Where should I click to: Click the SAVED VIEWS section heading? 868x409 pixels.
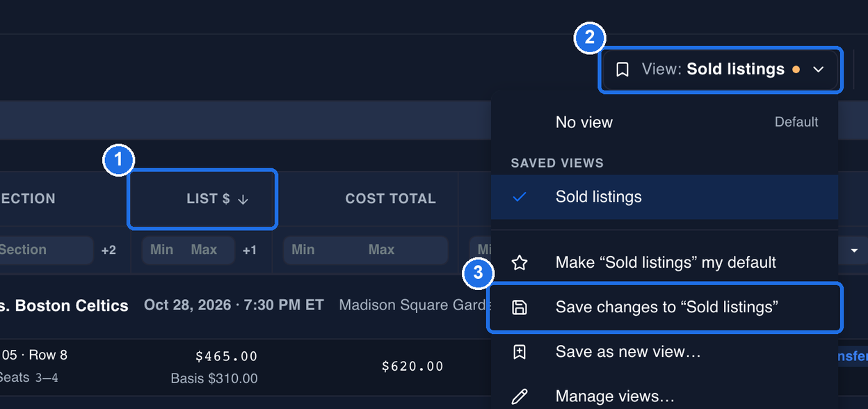[557, 163]
